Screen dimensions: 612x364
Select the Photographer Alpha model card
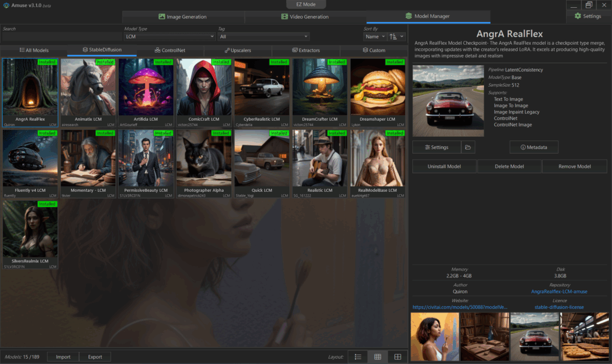[x=204, y=164]
